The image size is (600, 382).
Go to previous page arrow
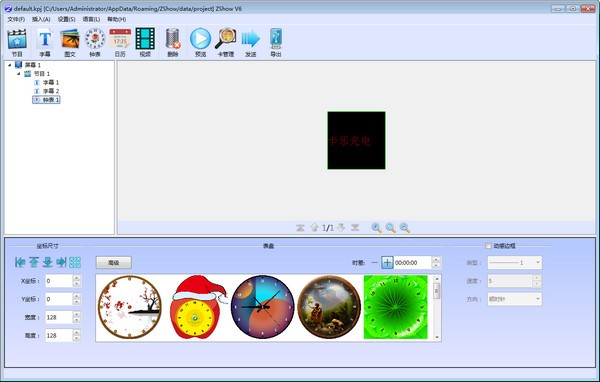(x=314, y=228)
